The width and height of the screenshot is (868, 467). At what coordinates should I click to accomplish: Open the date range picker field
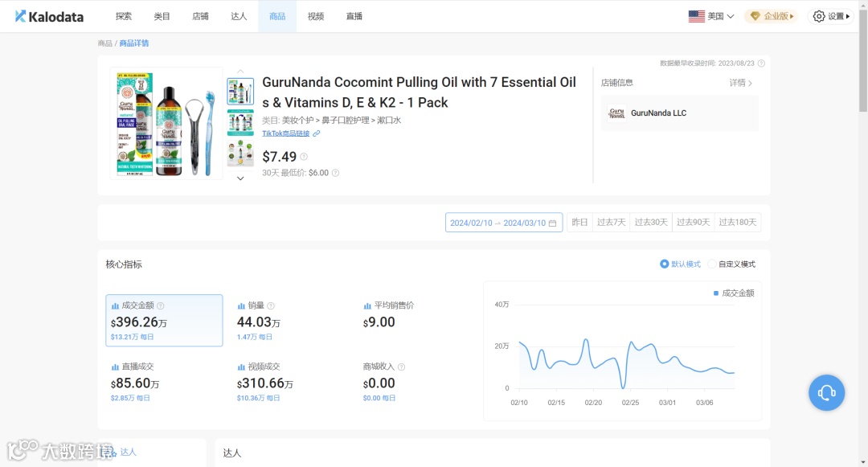tap(504, 223)
